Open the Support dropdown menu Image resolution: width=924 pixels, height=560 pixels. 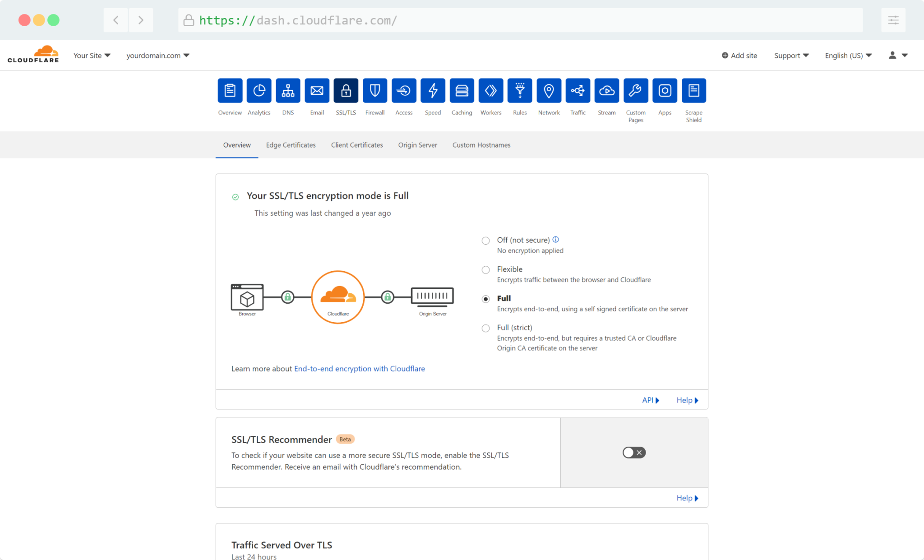click(791, 56)
